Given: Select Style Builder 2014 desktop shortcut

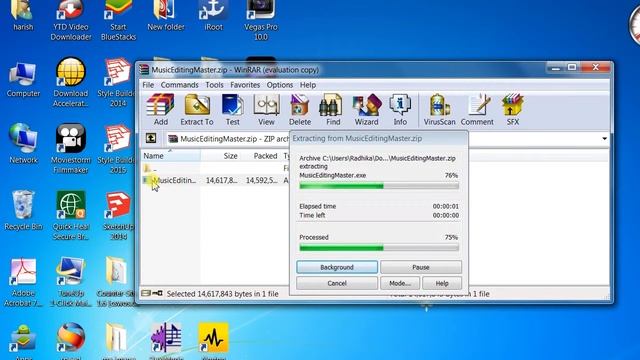Looking at the screenshot, I should [117, 82].
